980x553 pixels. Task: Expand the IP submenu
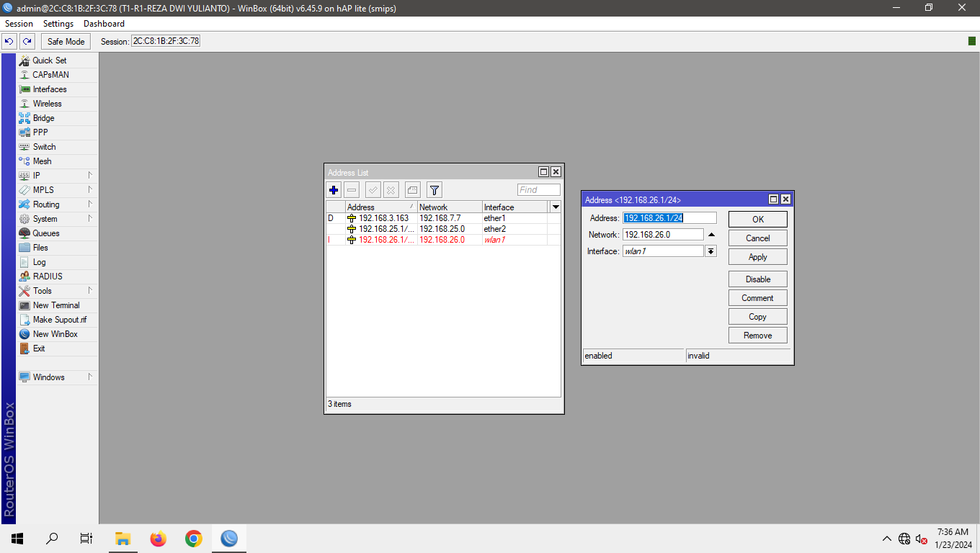57,176
